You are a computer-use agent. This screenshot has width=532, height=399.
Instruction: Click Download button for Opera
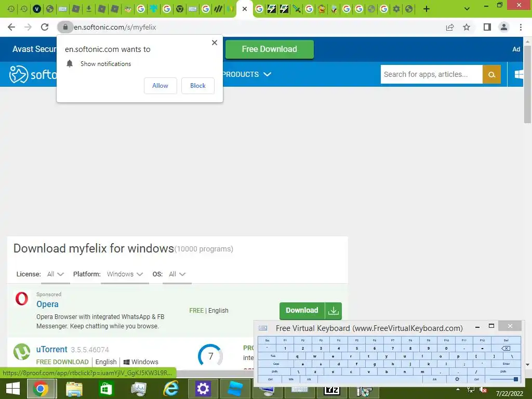pos(302,311)
